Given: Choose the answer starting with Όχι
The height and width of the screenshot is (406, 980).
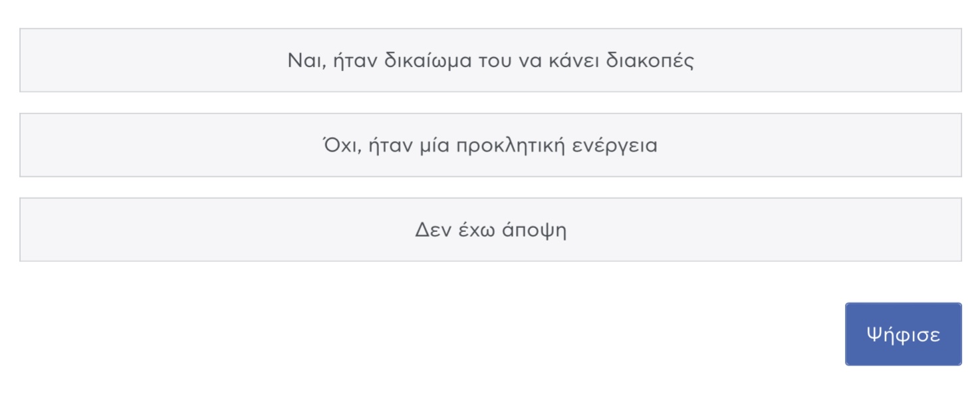Looking at the screenshot, I should (491, 145).
